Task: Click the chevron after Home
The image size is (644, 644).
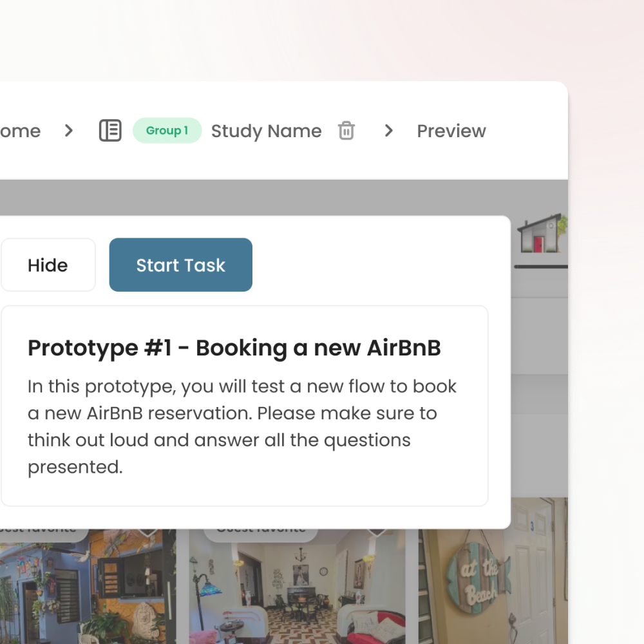Action: click(x=69, y=131)
